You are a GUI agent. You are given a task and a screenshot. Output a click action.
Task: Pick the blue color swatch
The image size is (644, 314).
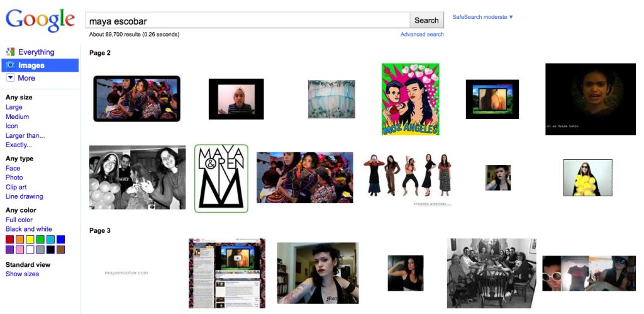pos(61,239)
